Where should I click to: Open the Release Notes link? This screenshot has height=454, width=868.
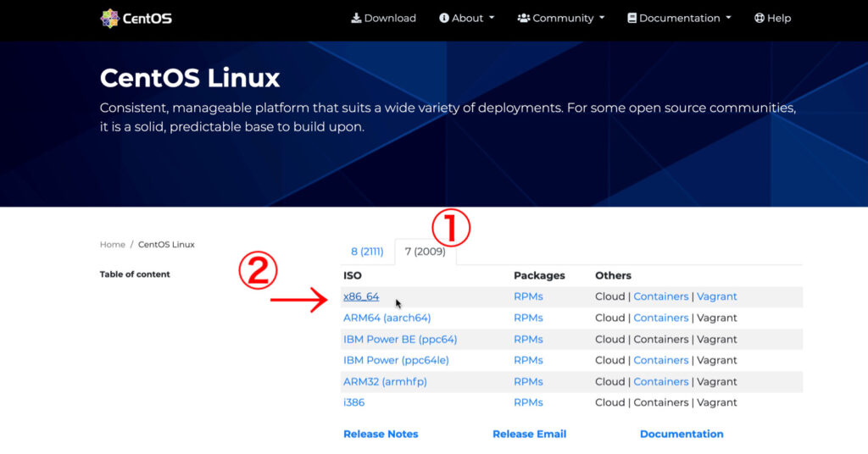[381, 434]
